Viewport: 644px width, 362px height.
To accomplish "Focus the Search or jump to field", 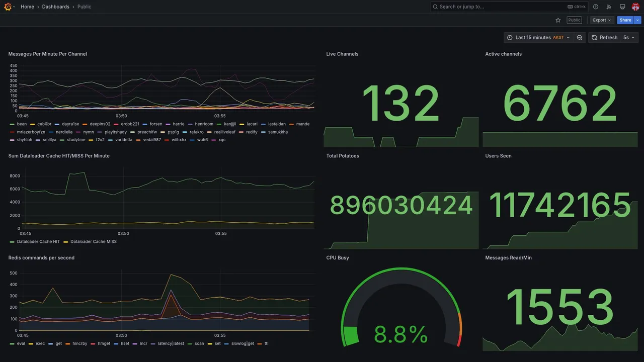I will (509, 7).
